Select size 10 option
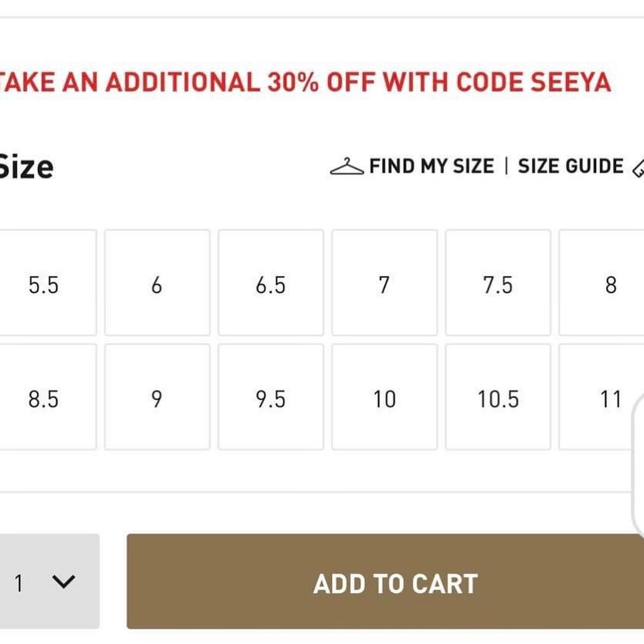This screenshot has width=644, height=644. (x=384, y=399)
